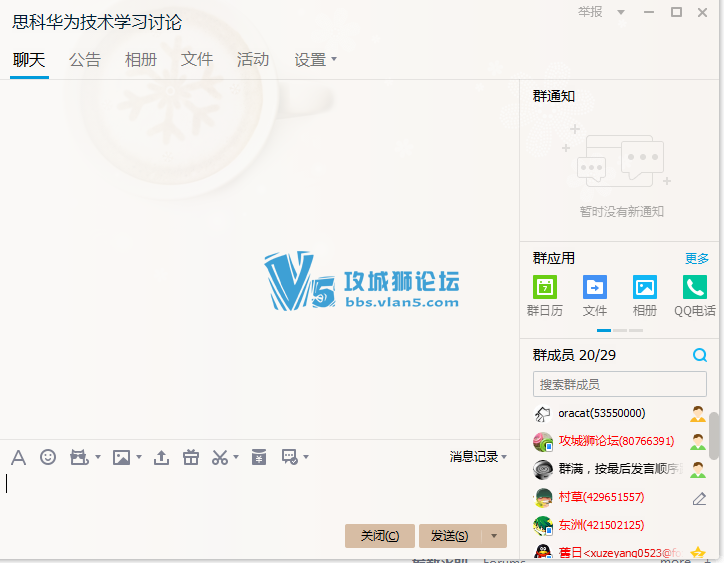Expand send picture options arrow
724x563 pixels.
[139, 457]
